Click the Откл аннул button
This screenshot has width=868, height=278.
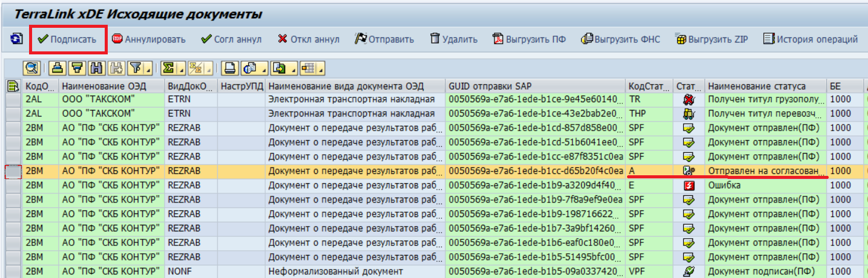point(308,40)
